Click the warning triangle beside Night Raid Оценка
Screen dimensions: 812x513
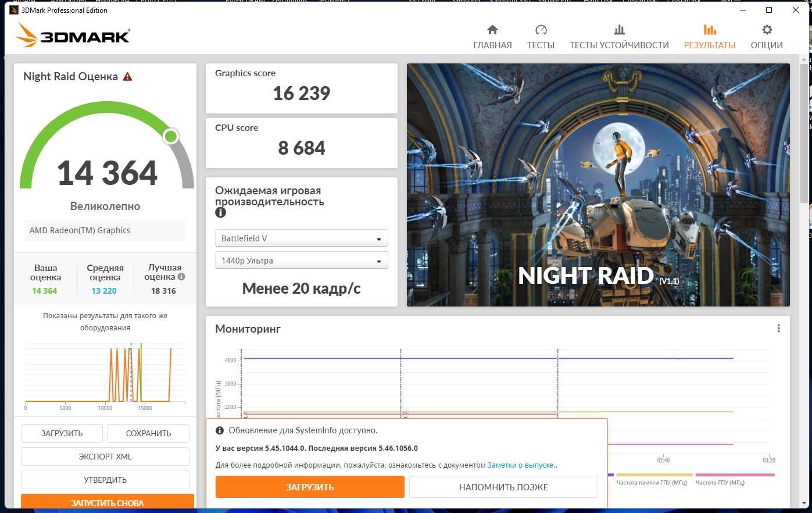coord(128,77)
